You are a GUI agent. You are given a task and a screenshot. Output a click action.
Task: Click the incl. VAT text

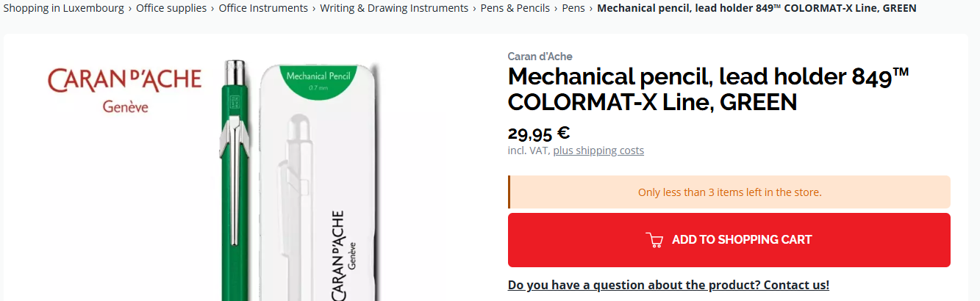pyautogui.click(x=529, y=150)
